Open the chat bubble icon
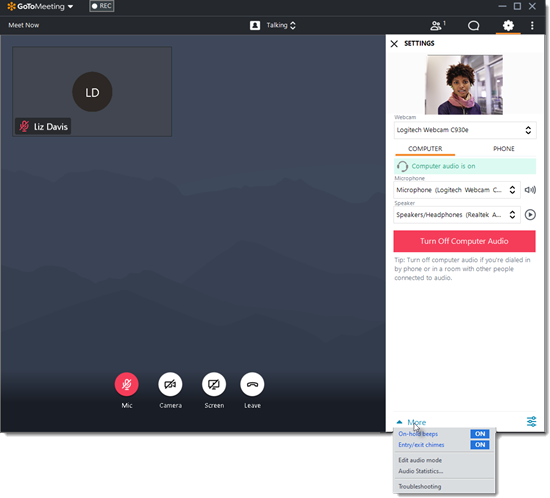Screen dimensions: 550x498 click(x=474, y=26)
